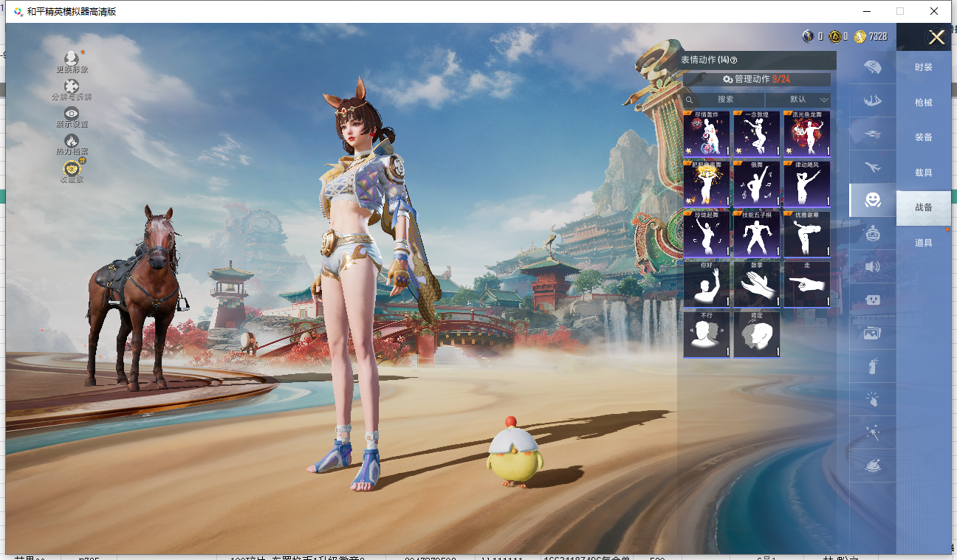The height and width of the screenshot is (560, 957).
Task: Select the fire extinguisher category icon
Action: click(x=872, y=366)
